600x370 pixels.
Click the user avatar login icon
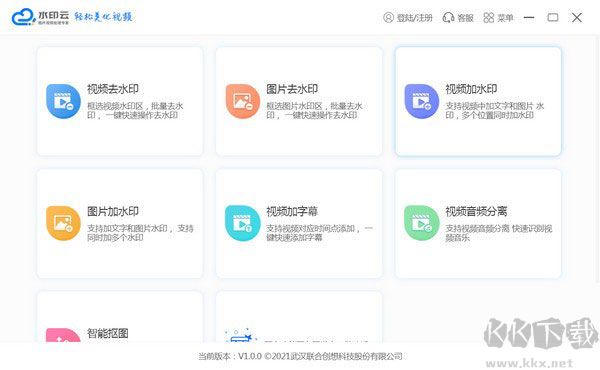[388, 18]
